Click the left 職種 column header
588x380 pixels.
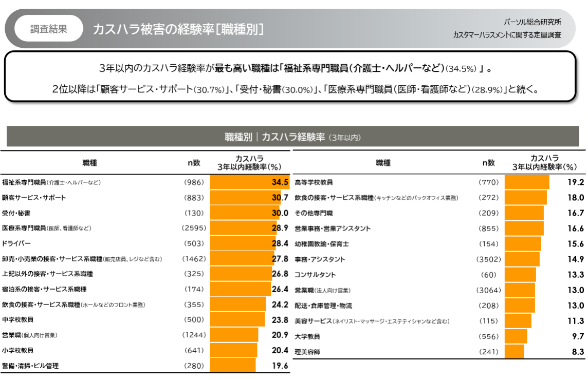(89, 163)
